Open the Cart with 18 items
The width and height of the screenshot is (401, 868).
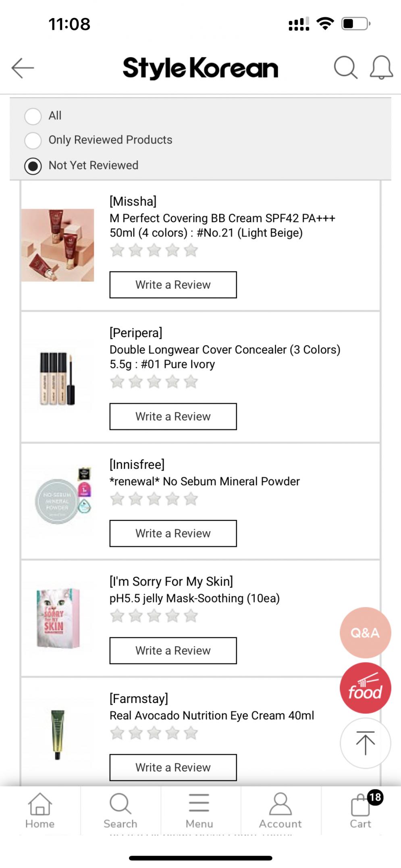point(361,811)
